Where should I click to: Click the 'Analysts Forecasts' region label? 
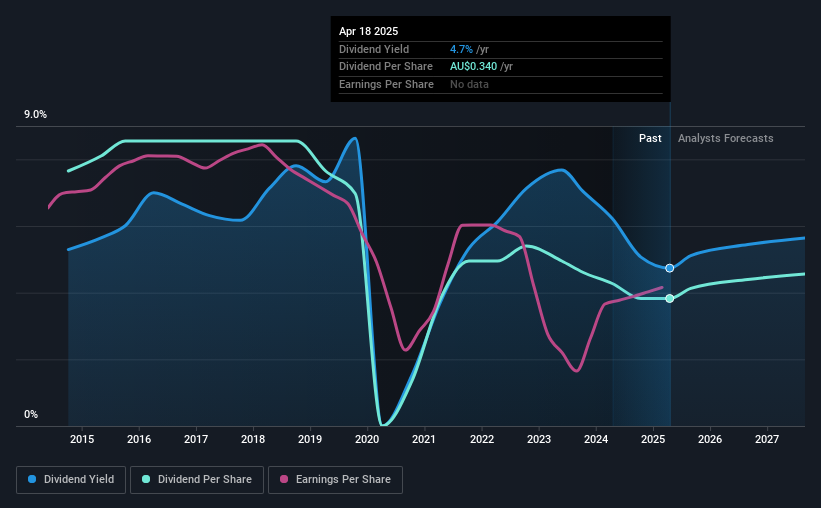point(725,138)
